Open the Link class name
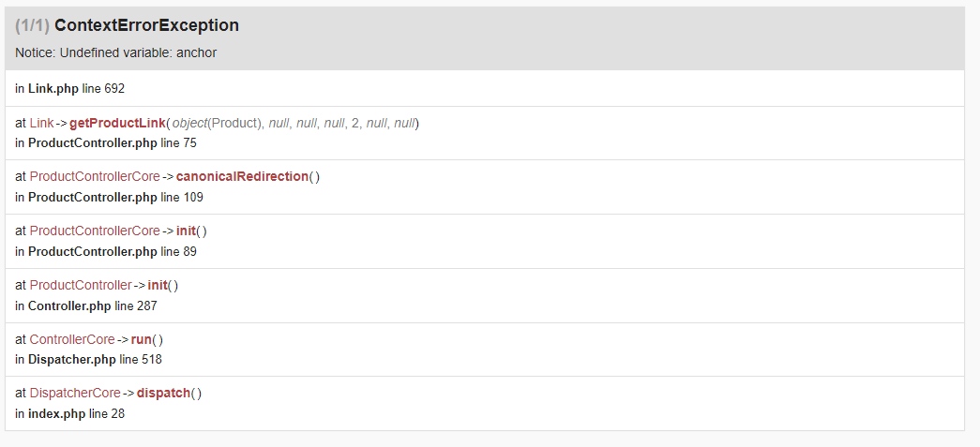The image size is (980, 447). [42, 123]
